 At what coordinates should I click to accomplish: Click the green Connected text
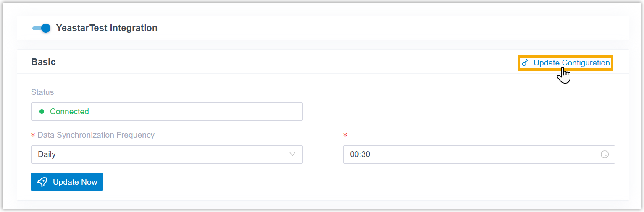(x=69, y=112)
